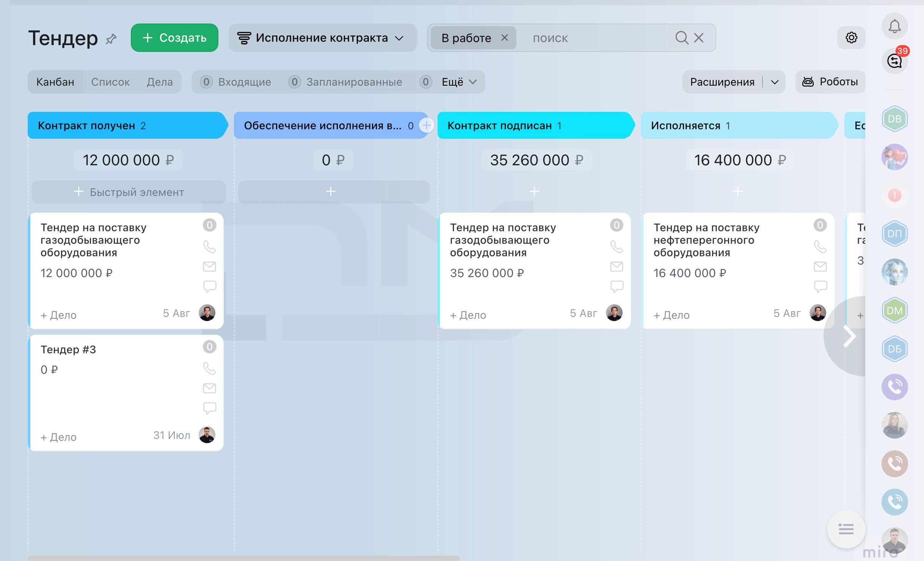This screenshot has width=924, height=561.
Task: Filter by Запланированные counter
Action: (x=345, y=82)
